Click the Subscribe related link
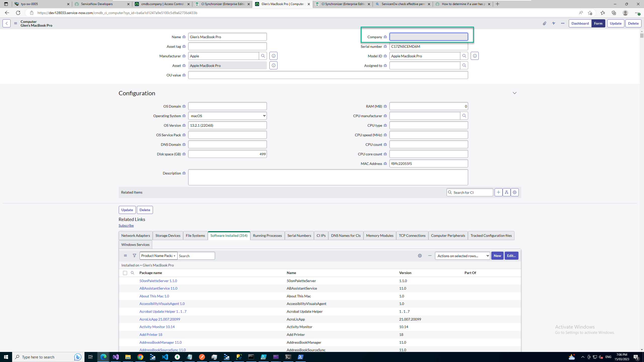Image resolution: width=644 pixels, height=362 pixels. [x=126, y=225]
